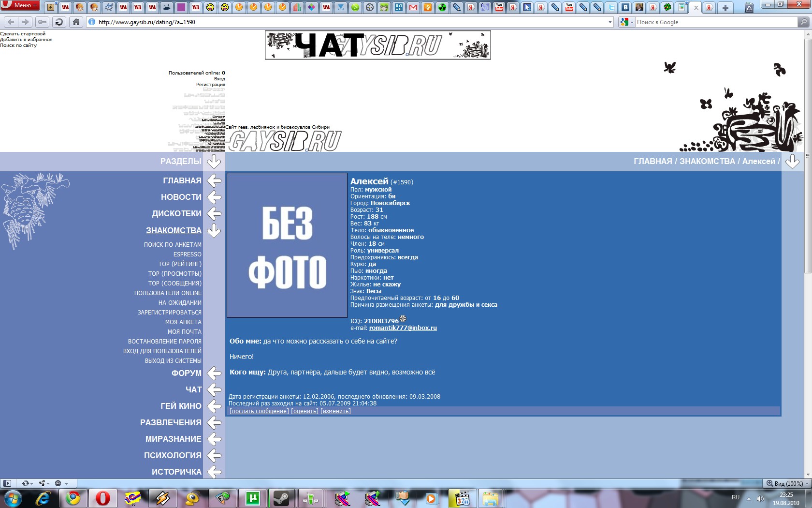The height and width of the screenshot is (508, 812).
Task: Open ПОИСК ПО АНКЕТАМ menu item
Action: 173,245
